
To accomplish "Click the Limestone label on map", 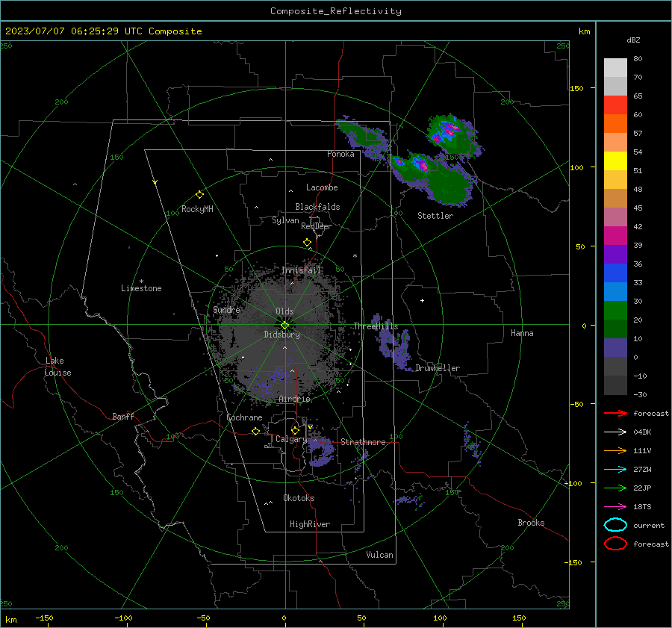I will click(x=141, y=288).
